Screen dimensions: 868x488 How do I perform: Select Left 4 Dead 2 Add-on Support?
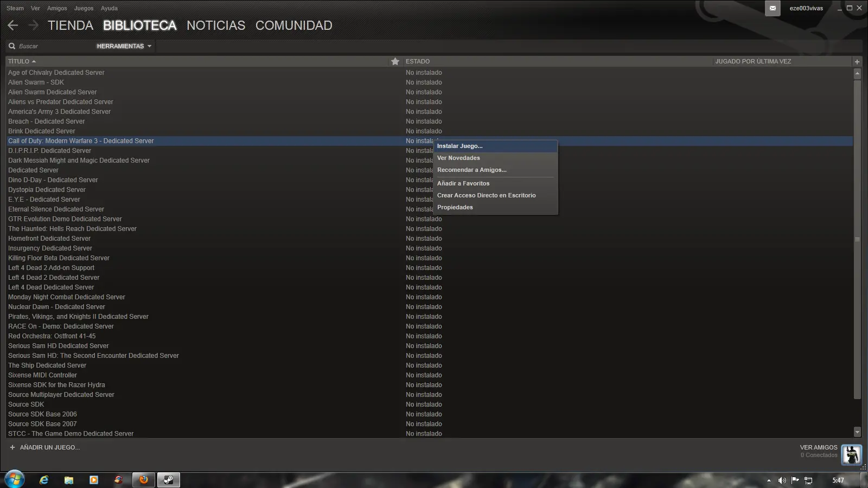coord(51,268)
